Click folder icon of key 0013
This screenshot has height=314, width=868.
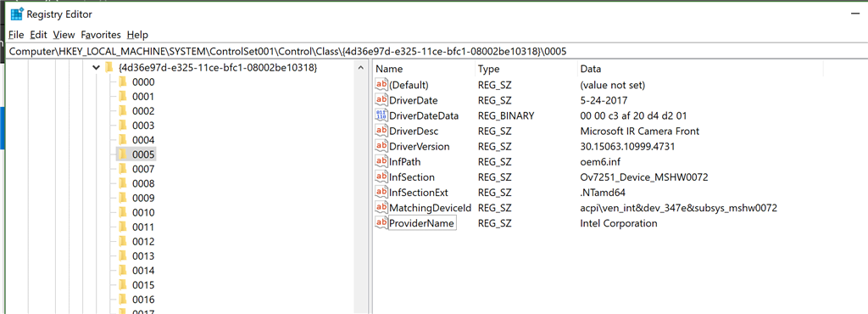123,255
